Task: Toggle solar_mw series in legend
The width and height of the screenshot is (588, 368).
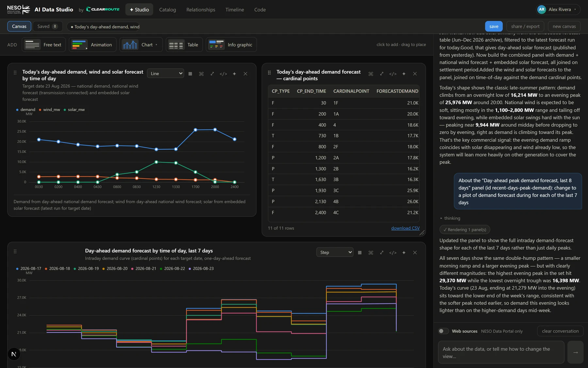Action: (x=74, y=110)
